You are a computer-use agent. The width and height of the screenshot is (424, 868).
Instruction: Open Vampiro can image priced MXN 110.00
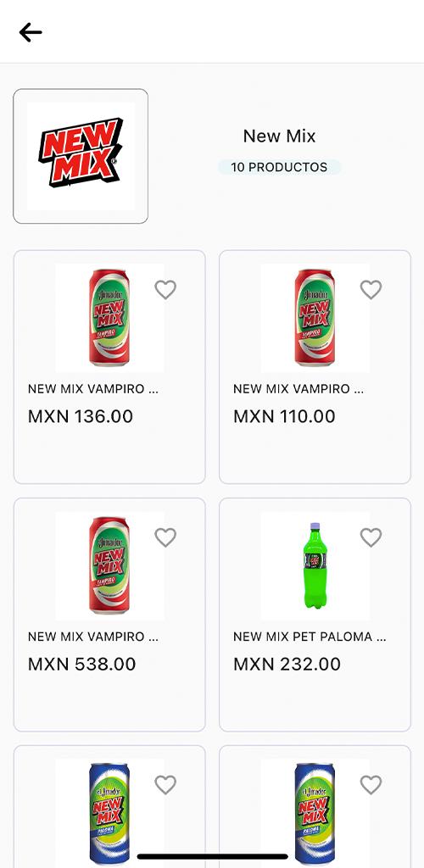(315, 318)
